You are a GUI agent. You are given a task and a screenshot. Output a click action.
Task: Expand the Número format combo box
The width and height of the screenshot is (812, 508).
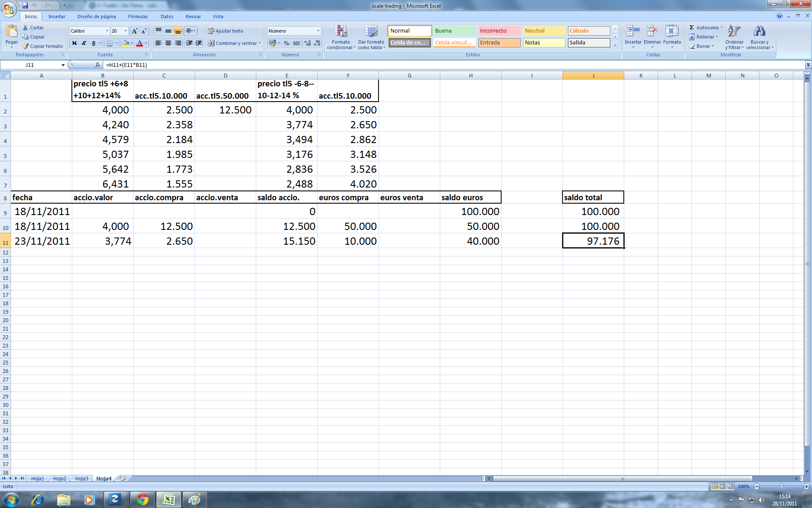318,31
